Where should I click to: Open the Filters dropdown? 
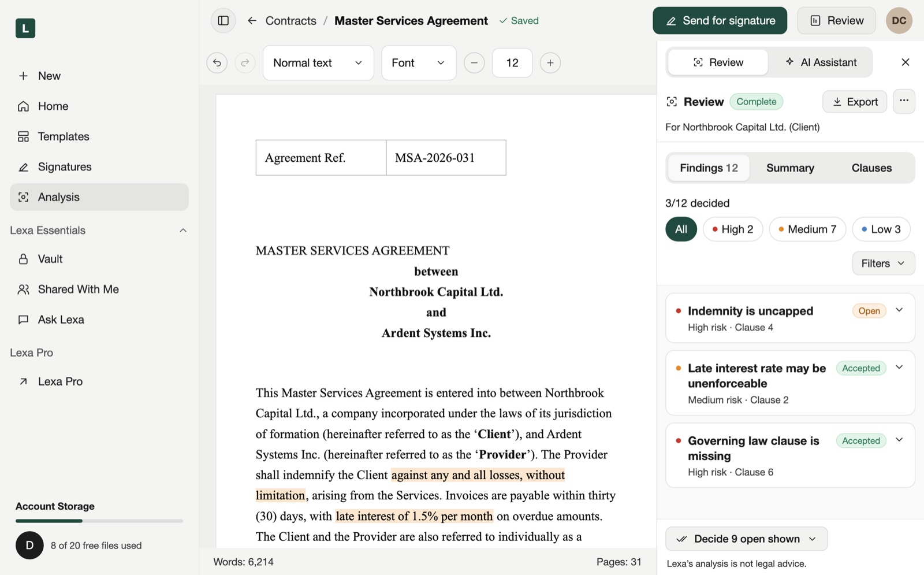(884, 264)
